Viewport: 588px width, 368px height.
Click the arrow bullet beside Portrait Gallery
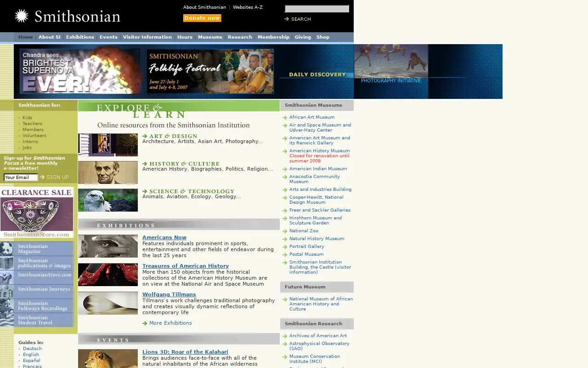(285, 247)
